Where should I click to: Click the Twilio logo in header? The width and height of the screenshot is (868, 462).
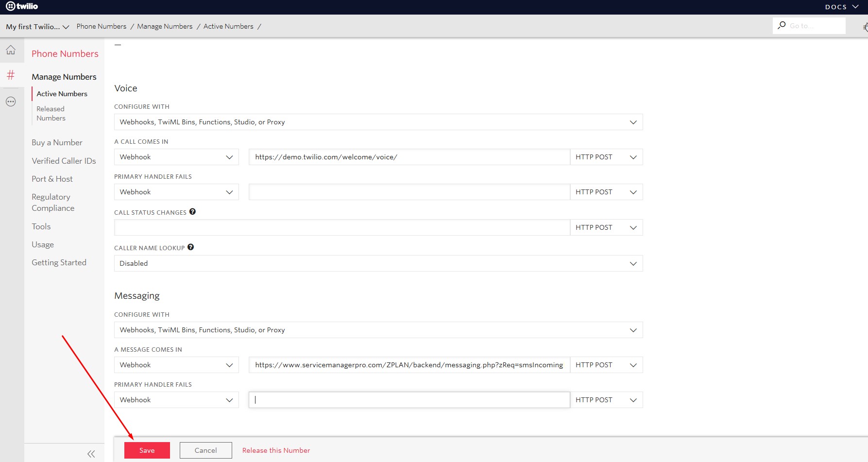coord(22,6)
